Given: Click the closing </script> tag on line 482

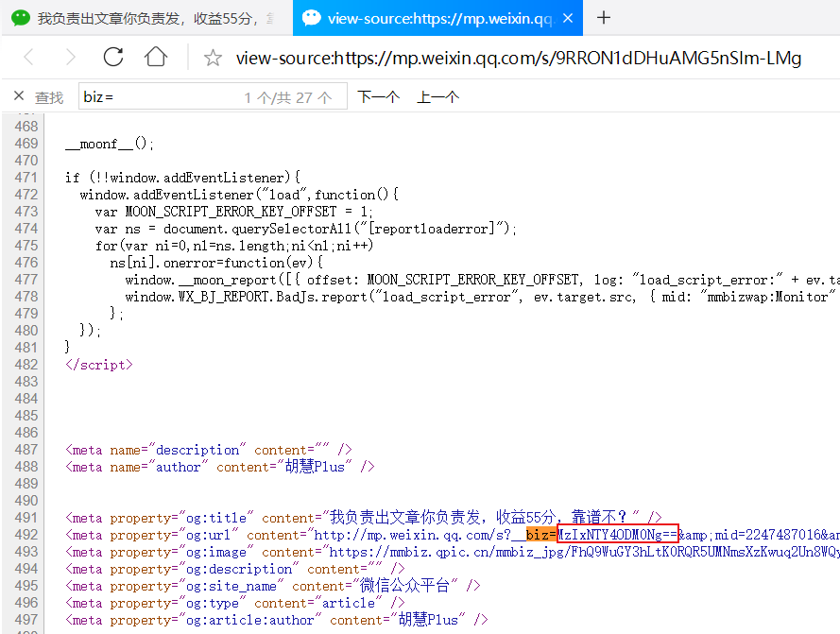Looking at the screenshot, I should coord(98,365).
